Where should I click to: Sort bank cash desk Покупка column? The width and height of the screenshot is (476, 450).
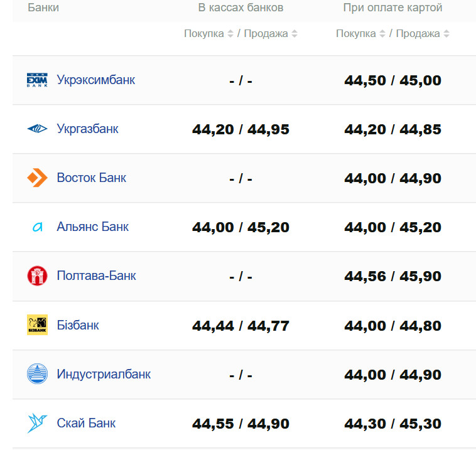[x=230, y=34]
